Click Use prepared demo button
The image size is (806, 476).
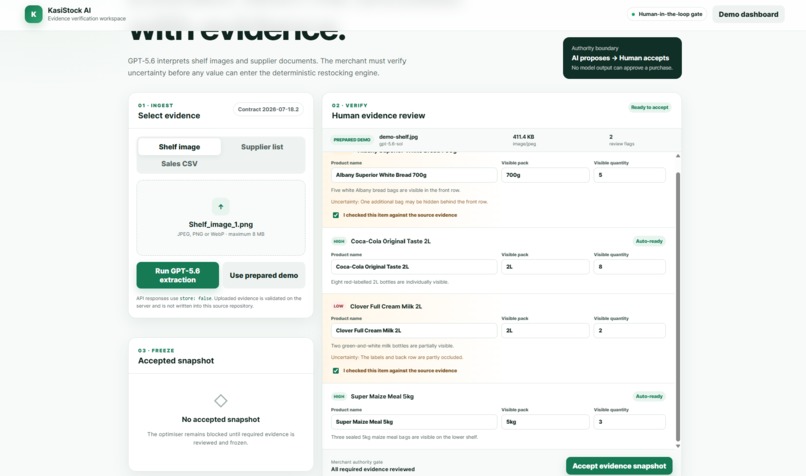point(264,275)
